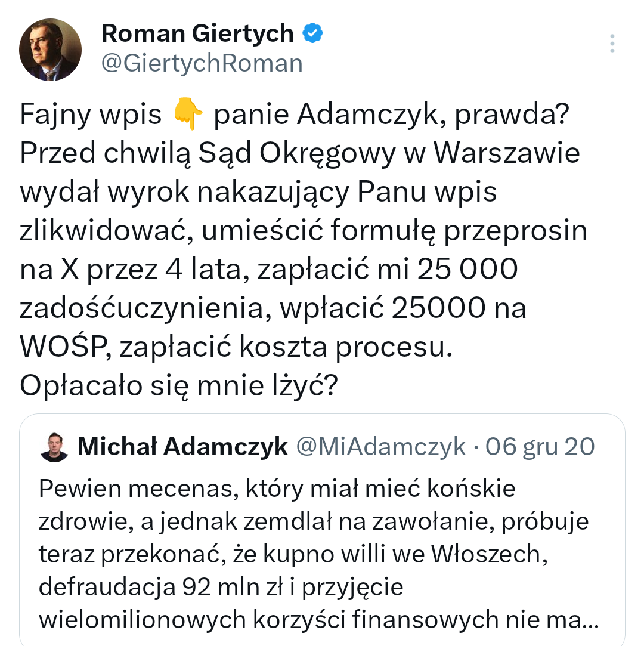
Task: Click the phrase "Fajny wpis" in the tweet
Action: [91, 115]
